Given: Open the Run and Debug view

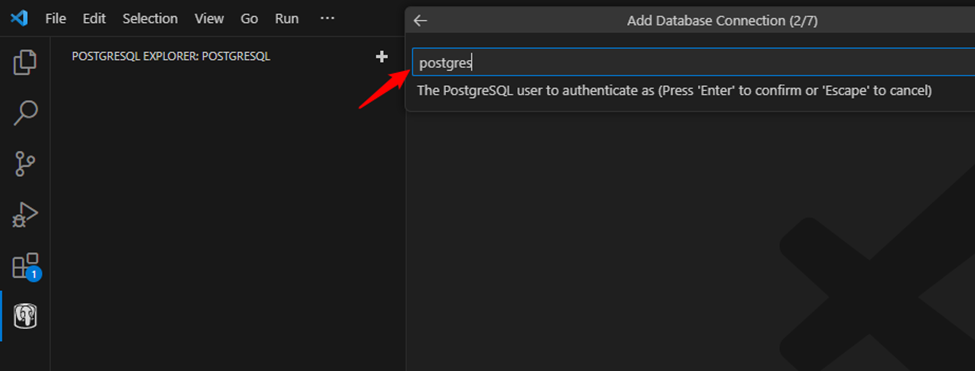Looking at the screenshot, I should (x=25, y=215).
